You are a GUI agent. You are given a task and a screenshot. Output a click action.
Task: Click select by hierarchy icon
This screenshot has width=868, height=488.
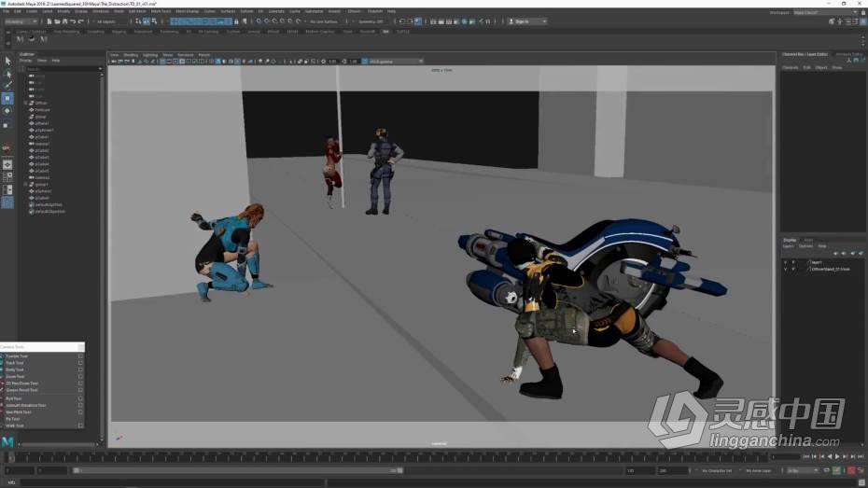click(138, 21)
